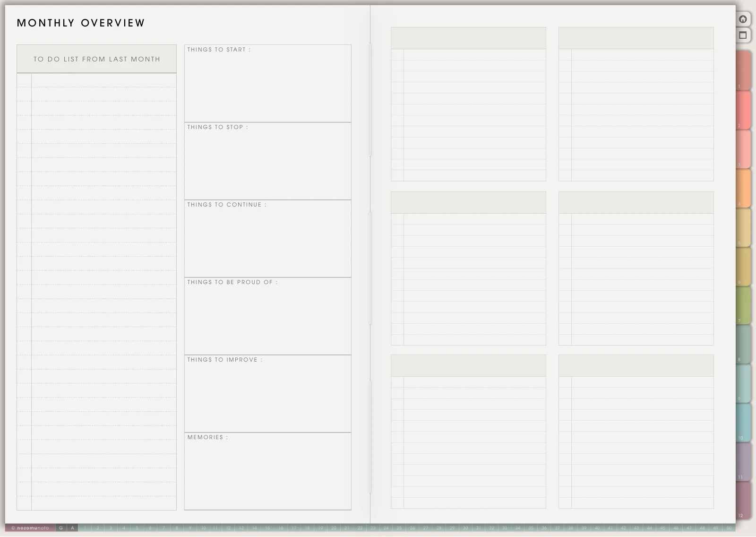756x537 pixels.
Task: Select the purple month tab 11
Action: [743, 462]
